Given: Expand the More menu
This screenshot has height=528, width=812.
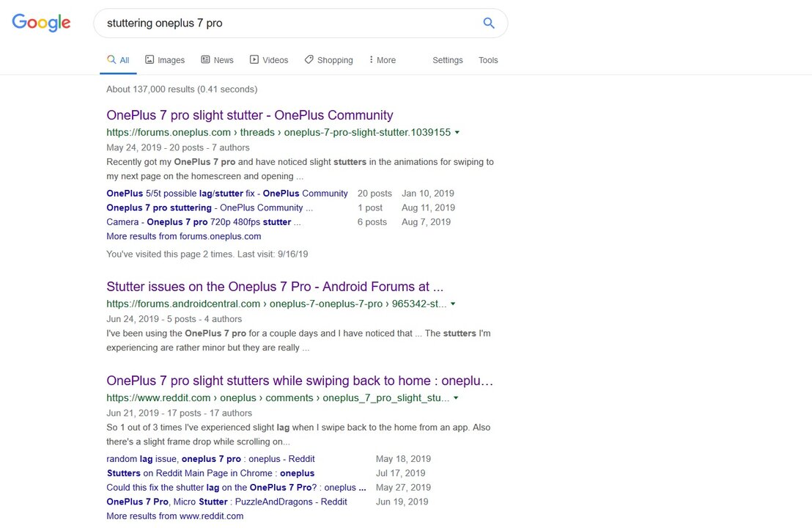Looking at the screenshot, I should pyautogui.click(x=382, y=60).
